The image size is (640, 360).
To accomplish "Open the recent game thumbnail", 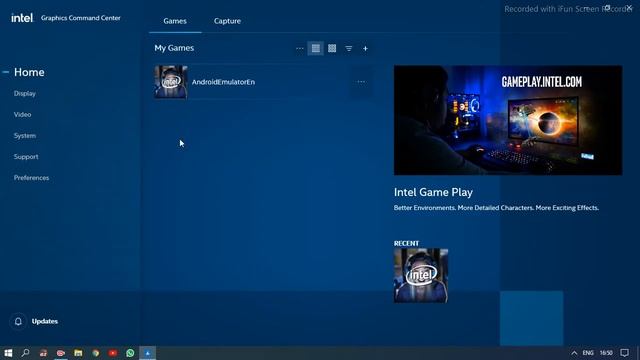I will pos(420,276).
